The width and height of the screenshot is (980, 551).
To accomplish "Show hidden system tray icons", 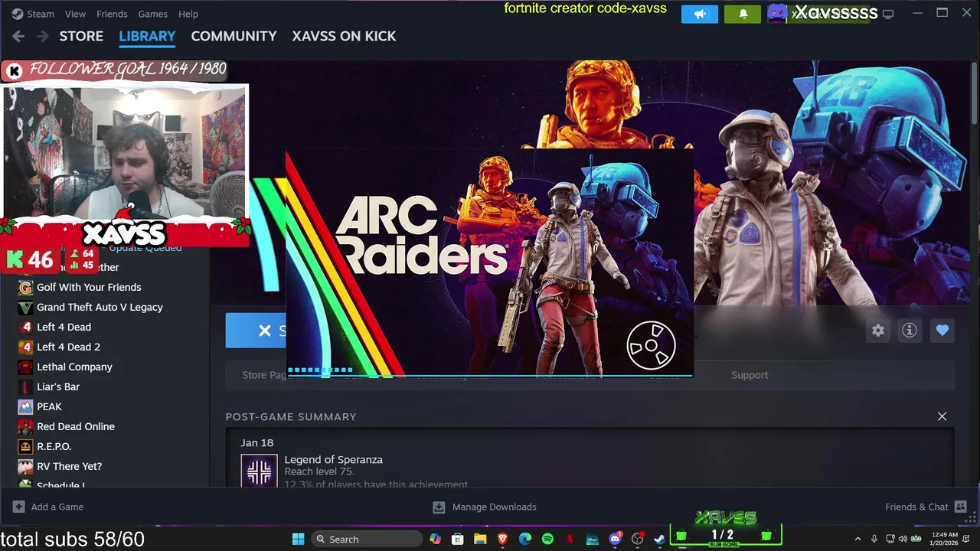I will click(x=857, y=539).
